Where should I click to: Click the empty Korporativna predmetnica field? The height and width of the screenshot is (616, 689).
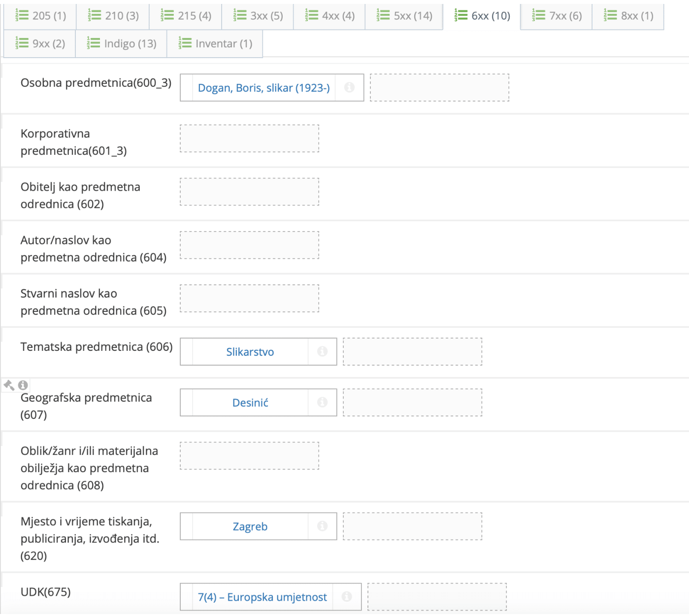[250, 138]
